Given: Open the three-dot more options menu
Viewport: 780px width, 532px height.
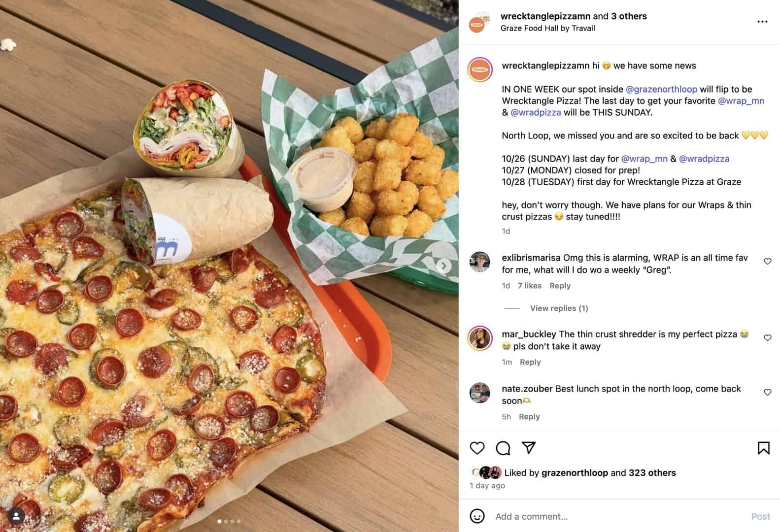Looking at the screenshot, I should (762, 22).
